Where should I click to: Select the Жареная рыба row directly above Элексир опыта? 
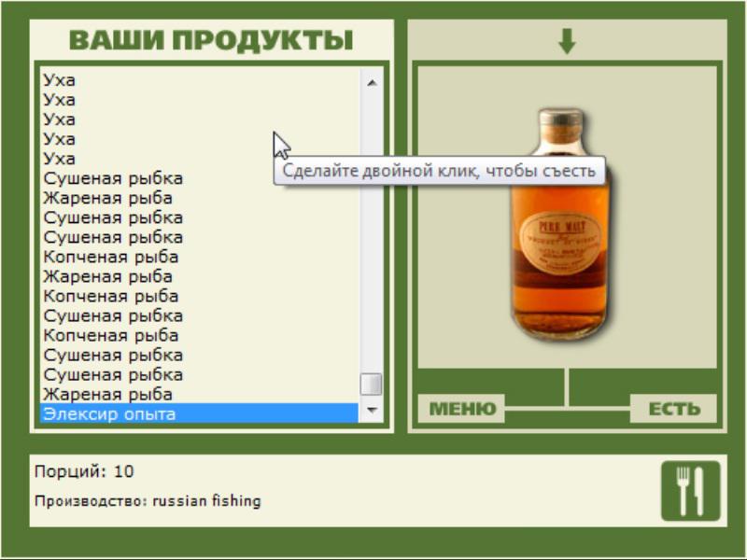(x=199, y=394)
